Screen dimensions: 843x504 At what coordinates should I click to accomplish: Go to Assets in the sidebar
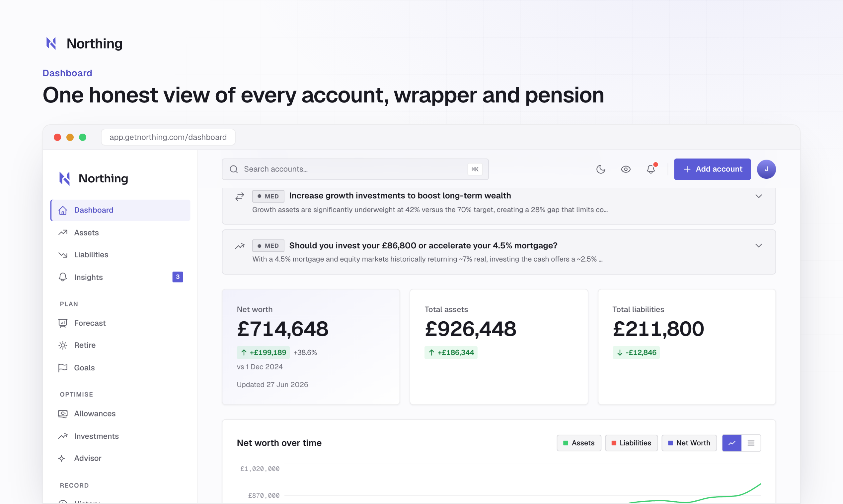(120, 233)
